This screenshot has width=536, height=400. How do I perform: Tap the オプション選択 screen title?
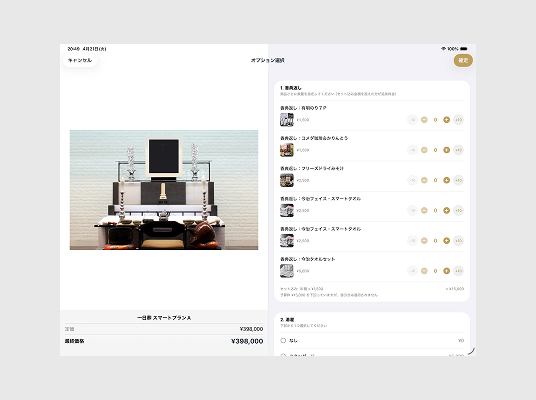(268, 60)
